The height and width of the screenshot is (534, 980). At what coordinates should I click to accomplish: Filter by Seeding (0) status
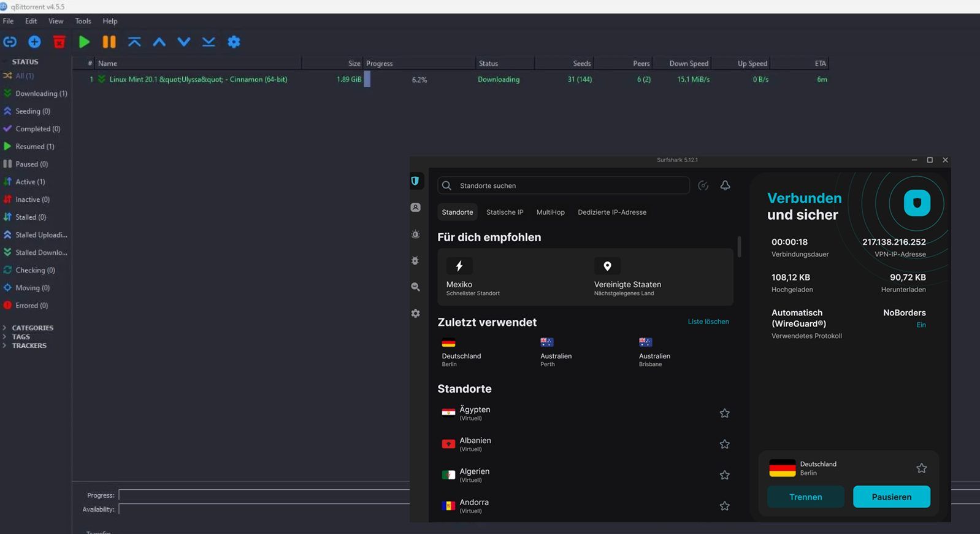click(x=27, y=111)
